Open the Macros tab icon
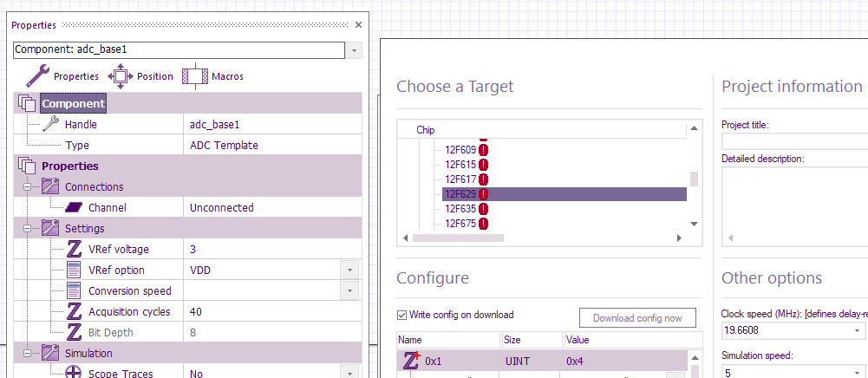 coord(195,76)
